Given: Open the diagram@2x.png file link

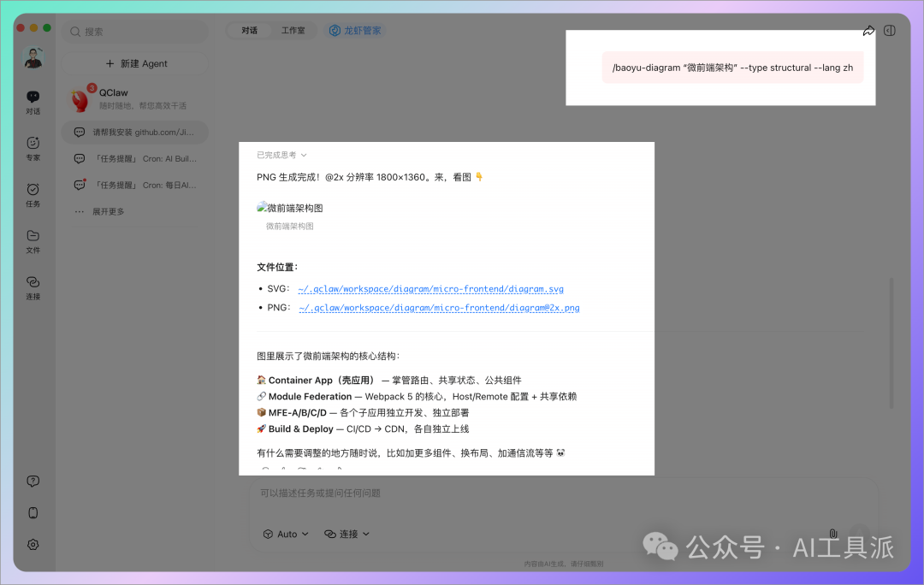Looking at the screenshot, I should (439, 308).
